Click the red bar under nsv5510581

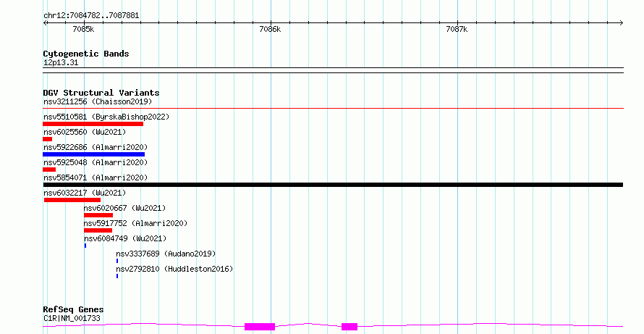coord(93,124)
